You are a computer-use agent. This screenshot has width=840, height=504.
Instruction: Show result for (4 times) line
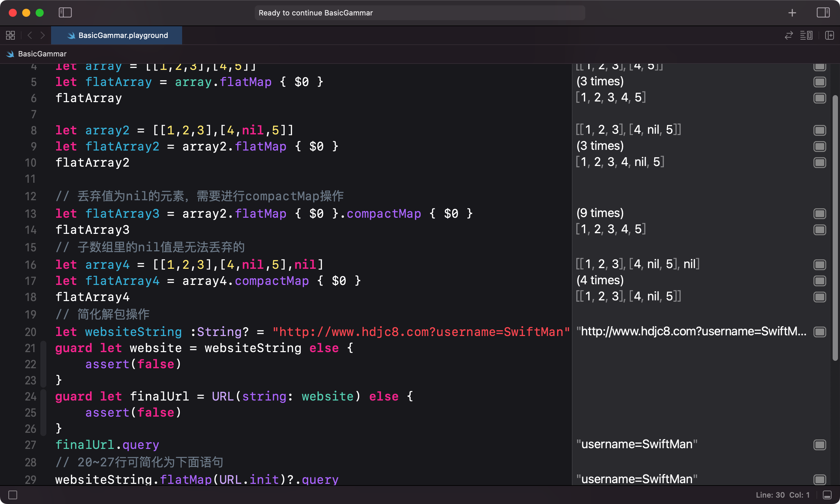pyautogui.click(x=820, y=281)
